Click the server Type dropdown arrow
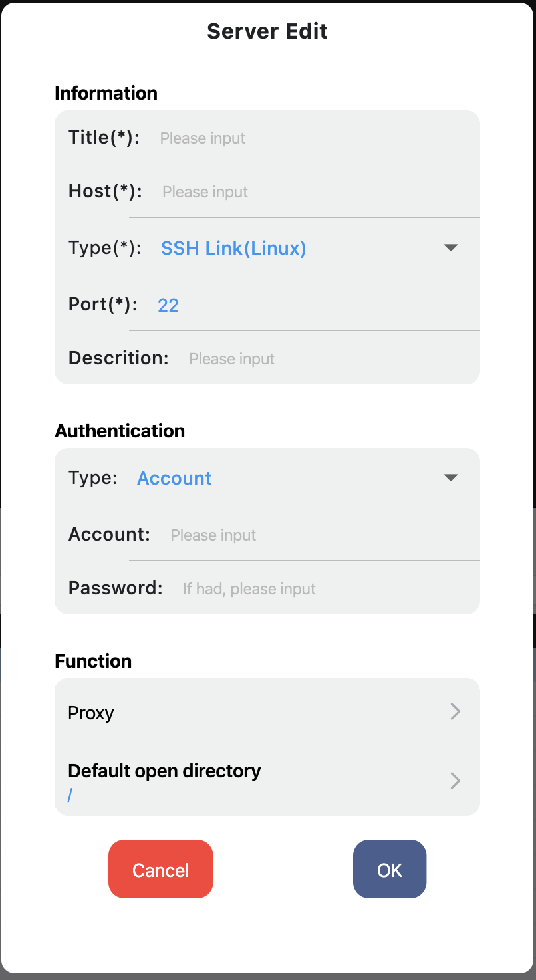Image resolution: width=536 pixels, height=980 pixels. click(451, 248)
